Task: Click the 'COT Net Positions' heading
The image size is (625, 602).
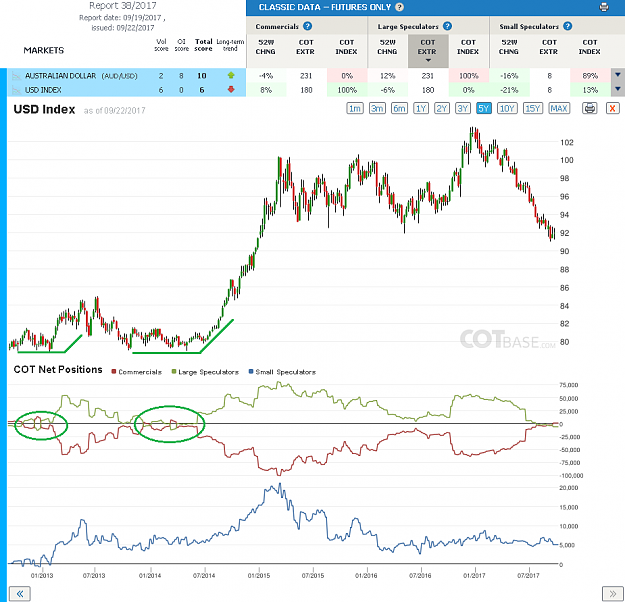Action: coord(58,370)
